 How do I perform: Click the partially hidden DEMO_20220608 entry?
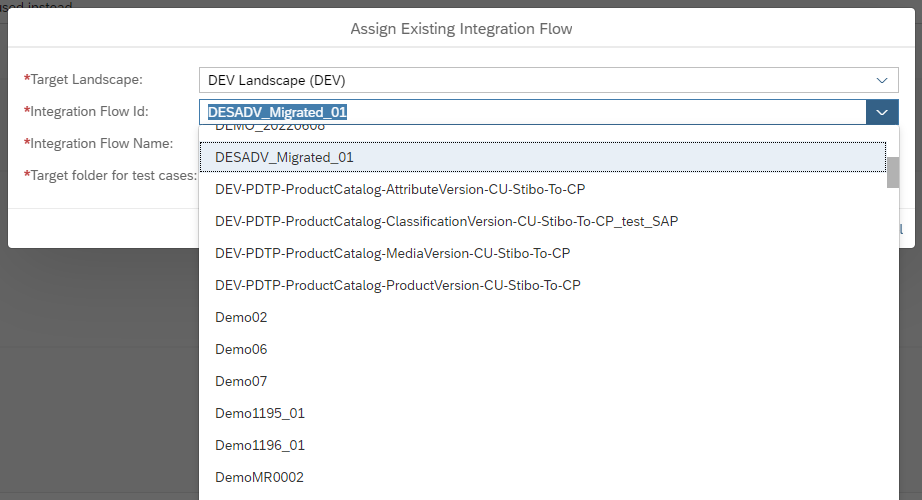coord(269,130)
